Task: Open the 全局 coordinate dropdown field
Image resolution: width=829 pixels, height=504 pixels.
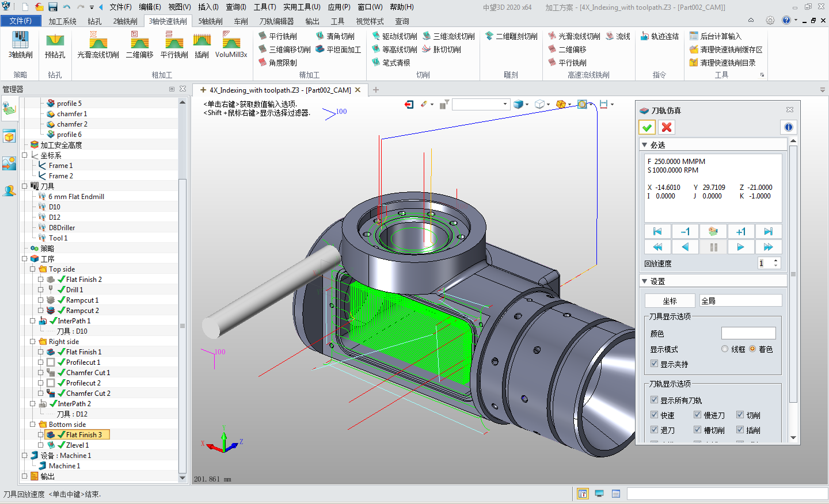Action: [740, 301]
